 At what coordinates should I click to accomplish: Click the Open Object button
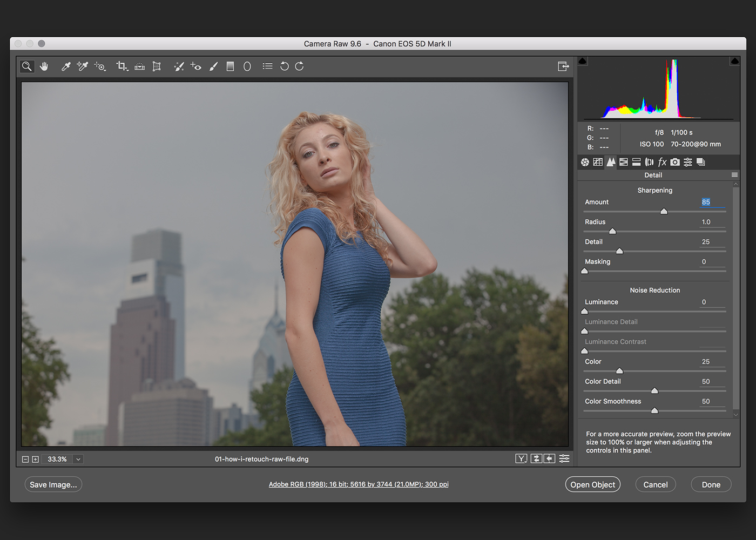tap(592, 484)
